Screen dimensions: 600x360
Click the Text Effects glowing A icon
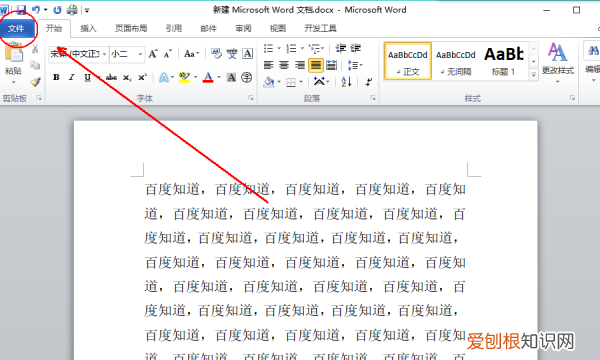(x=163, y=78)
